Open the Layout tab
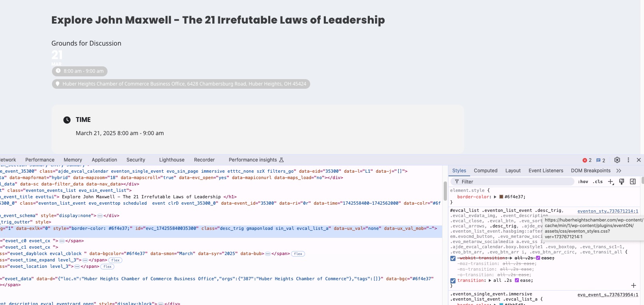 pyautogui.click(x=513, y=171)
